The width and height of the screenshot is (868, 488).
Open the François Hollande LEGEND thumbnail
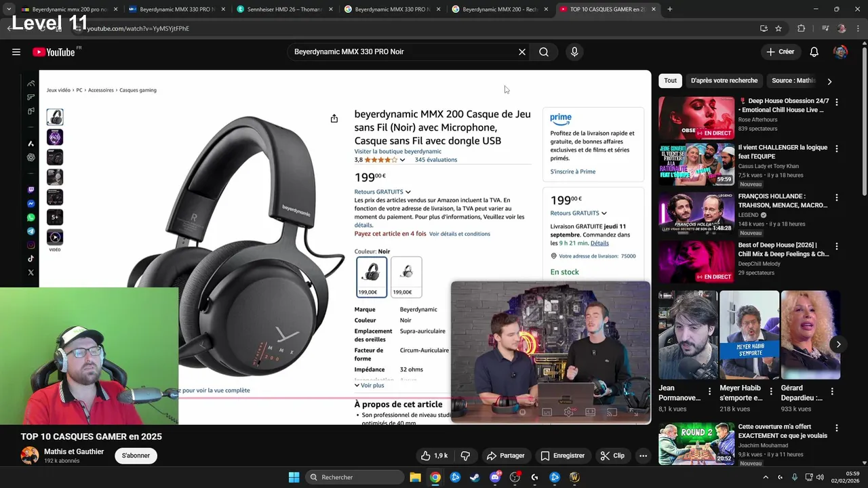pos(696,213)
